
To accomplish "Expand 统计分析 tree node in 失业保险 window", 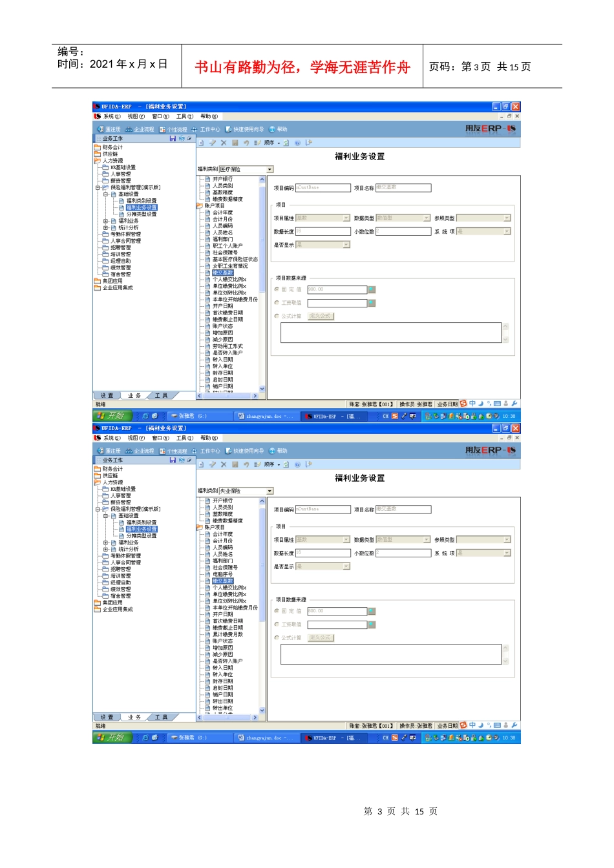I will pyautogui.click(x=106, y=549).
